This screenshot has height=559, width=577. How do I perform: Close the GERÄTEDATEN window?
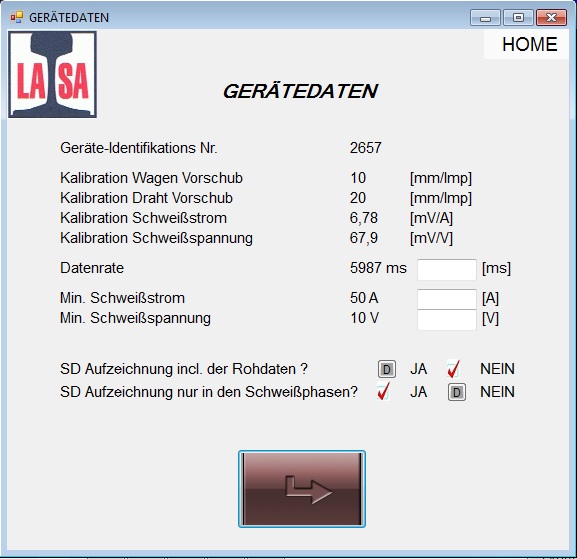[x=551, y=18]
